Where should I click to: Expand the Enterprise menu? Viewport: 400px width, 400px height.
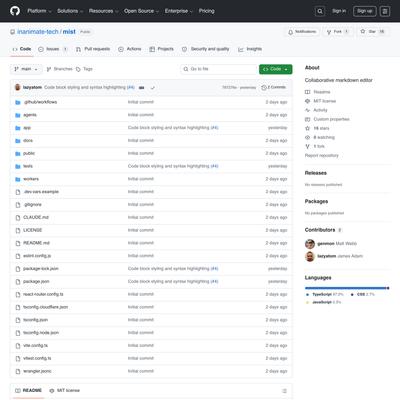179,11
